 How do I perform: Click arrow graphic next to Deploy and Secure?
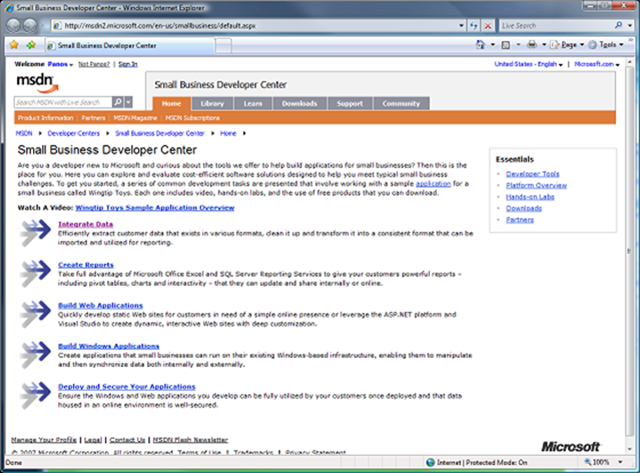pyautogui.click(x=36, y=395)
